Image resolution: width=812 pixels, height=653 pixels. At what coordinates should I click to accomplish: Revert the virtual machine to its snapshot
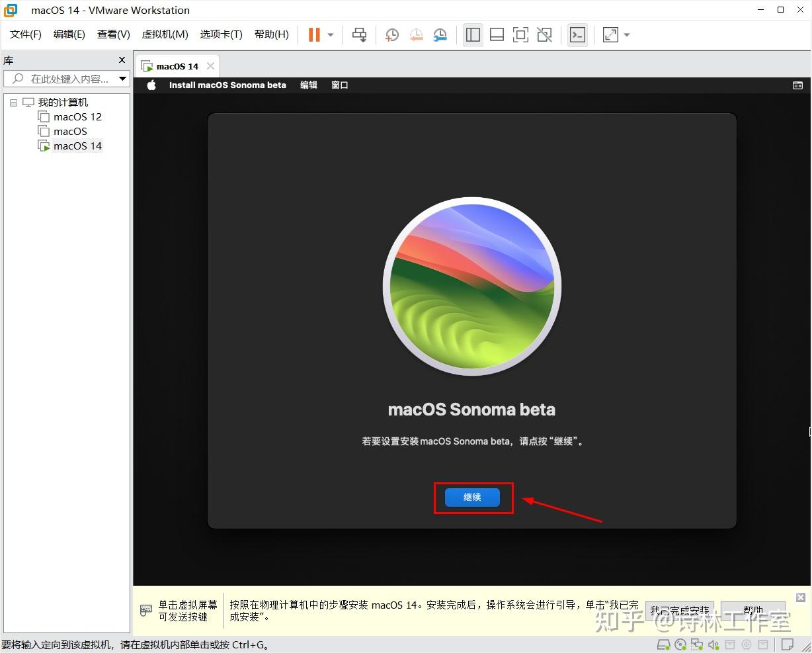tap(416, 35)
